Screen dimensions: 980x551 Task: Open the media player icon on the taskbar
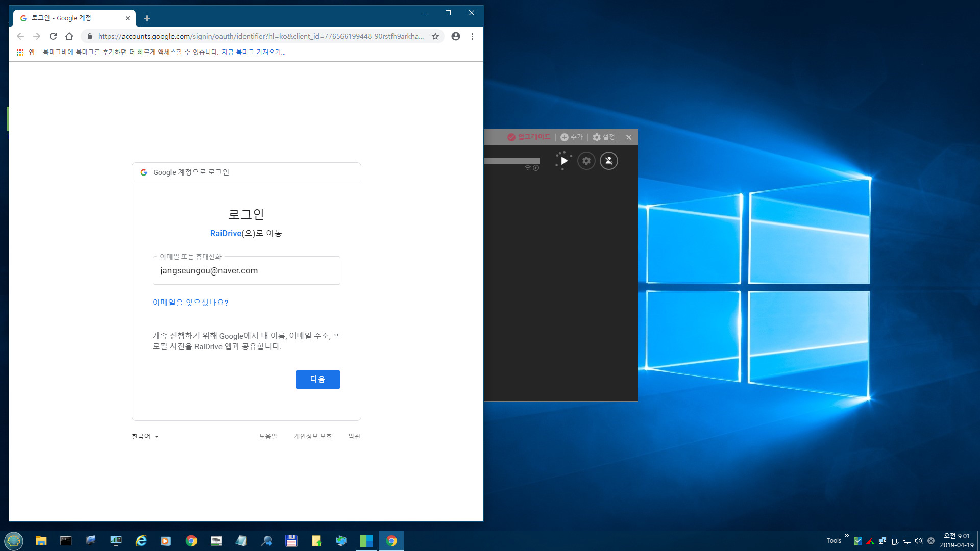[166, 541]
